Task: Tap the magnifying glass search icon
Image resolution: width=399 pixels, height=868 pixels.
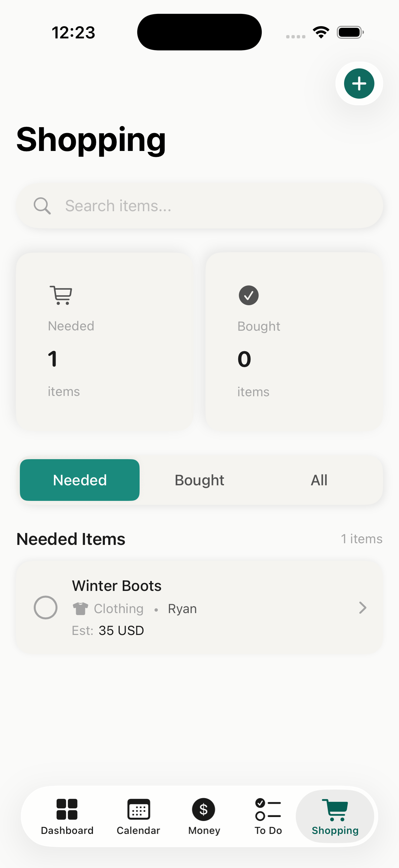Action: click(42, 206)
